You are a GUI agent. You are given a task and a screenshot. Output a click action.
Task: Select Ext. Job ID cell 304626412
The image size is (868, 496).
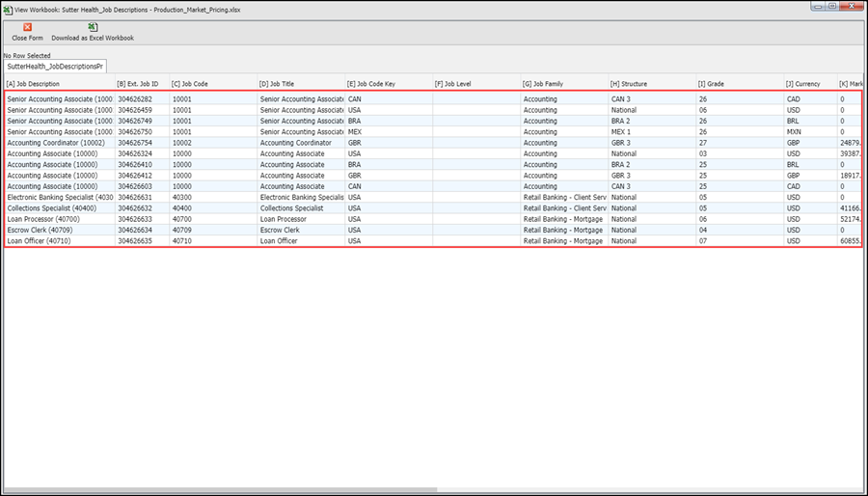[143, 176]
